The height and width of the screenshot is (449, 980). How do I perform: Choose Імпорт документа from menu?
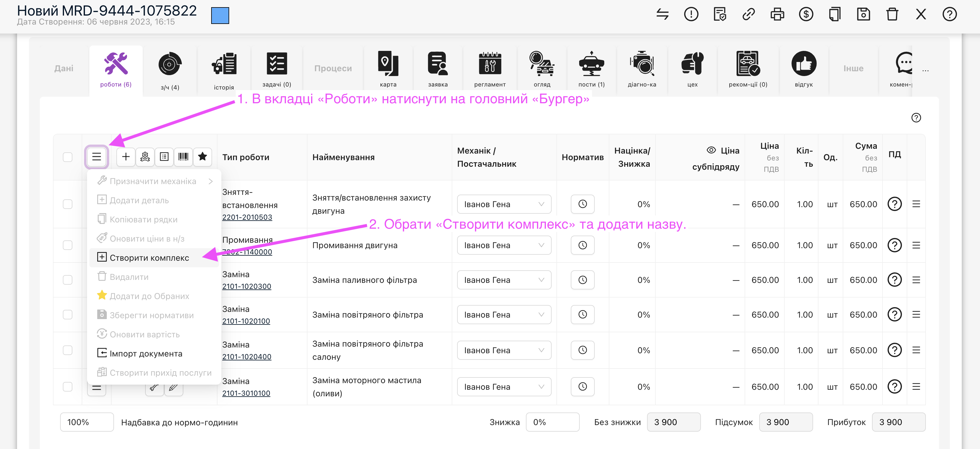154,354
